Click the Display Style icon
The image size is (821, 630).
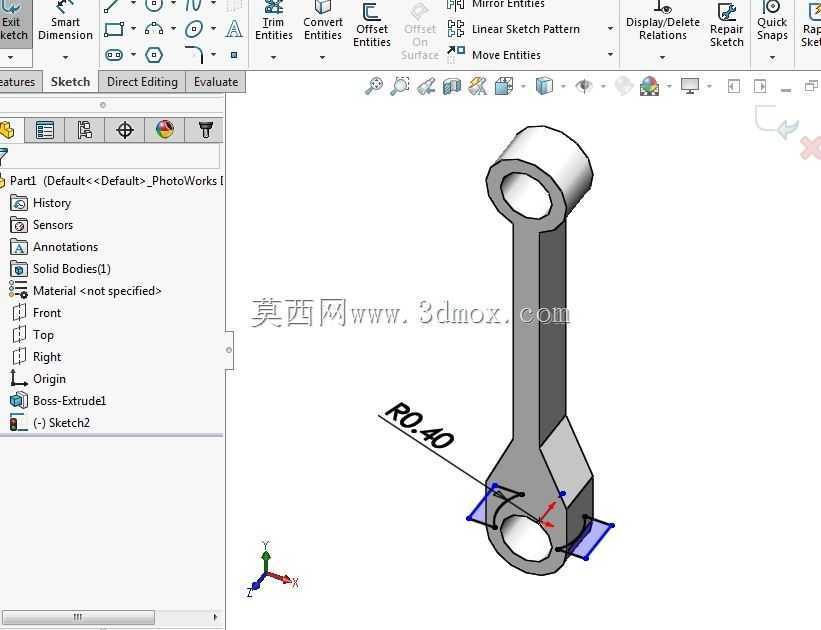544,86
